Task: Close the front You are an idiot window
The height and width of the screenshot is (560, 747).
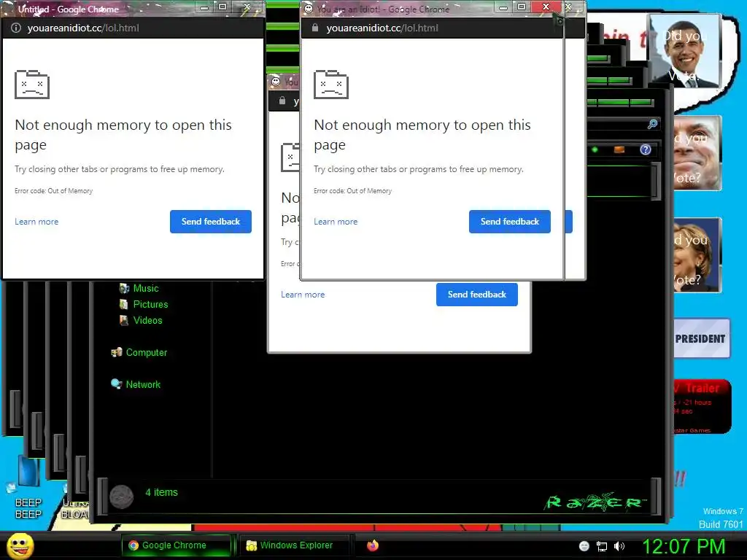Action: 546,7
